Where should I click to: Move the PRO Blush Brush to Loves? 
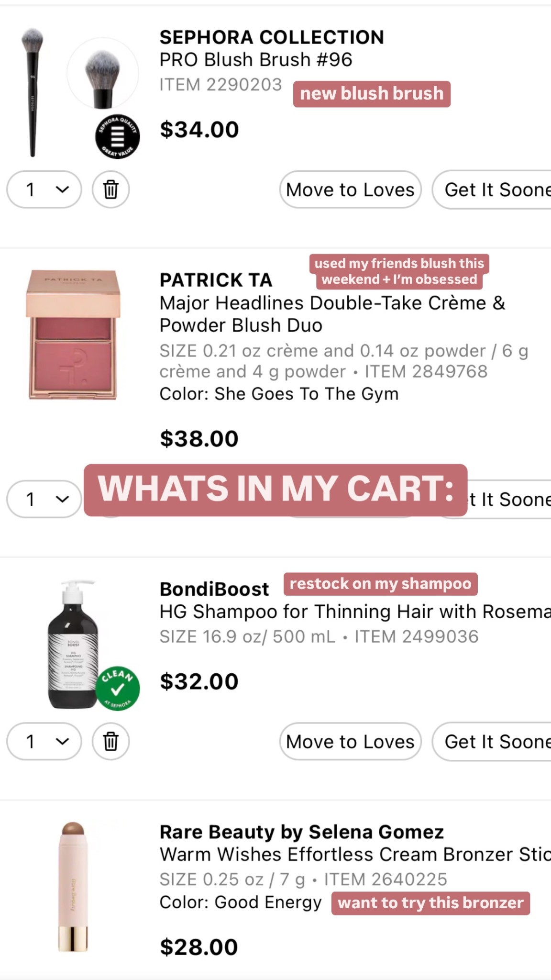[x=350, y=189]
